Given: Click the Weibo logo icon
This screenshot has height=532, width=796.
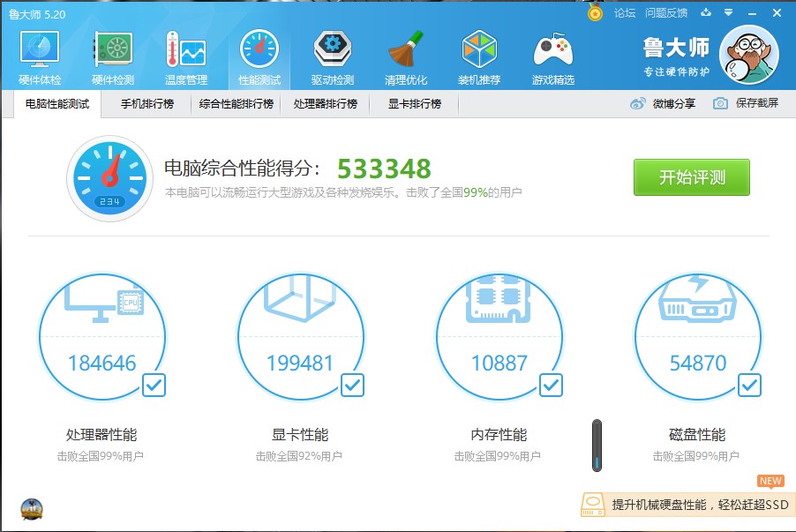Looking at the screenshot, I should 638,103.
